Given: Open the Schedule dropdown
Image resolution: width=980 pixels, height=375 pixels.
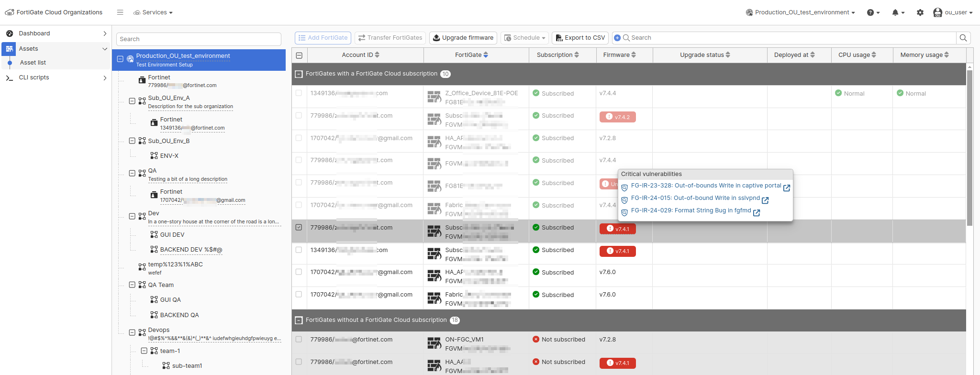Looking at the screenshot, I should tap(524, 38).
